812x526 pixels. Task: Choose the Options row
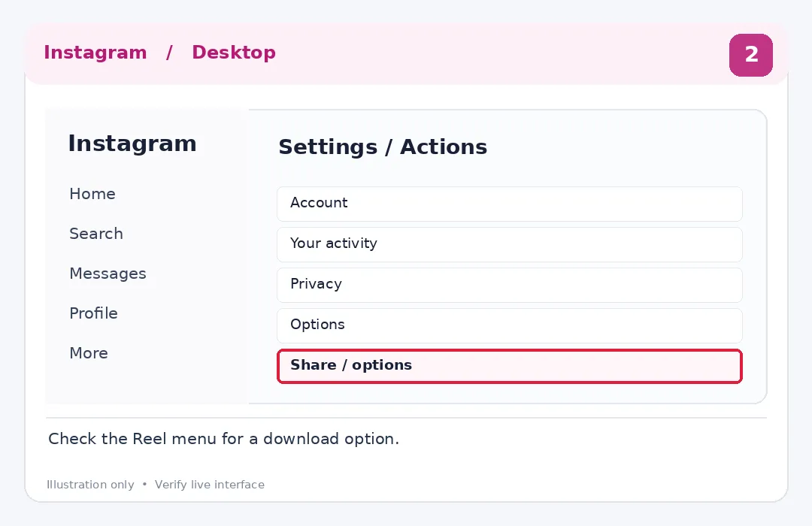click(510, 325)
